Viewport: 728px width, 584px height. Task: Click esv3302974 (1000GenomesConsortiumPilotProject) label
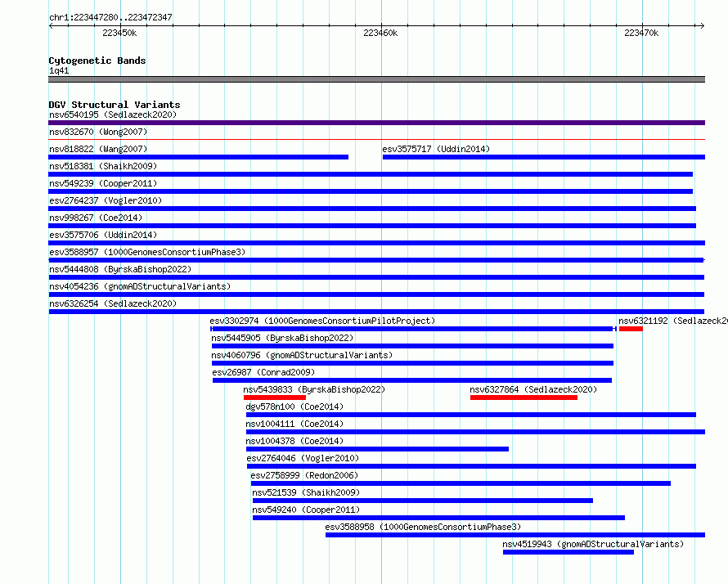(322, 321)
